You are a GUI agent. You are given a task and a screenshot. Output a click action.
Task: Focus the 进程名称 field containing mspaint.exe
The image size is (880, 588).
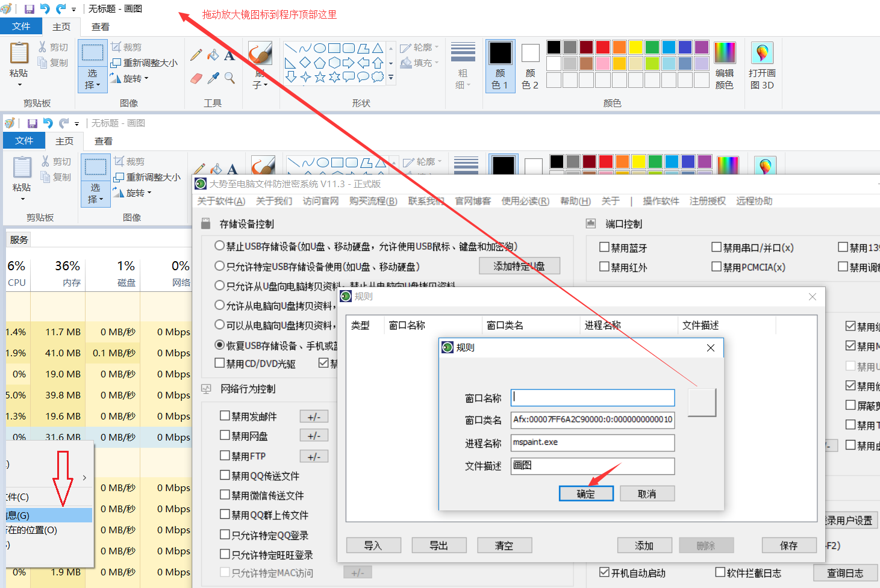pyautogui.click(x=592, y=442)
